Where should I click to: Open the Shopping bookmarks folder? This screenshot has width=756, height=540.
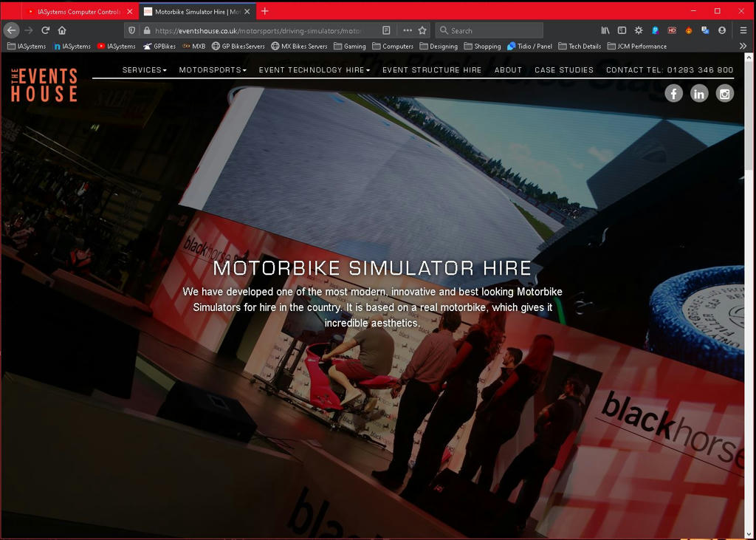click(x=482, y=47)
